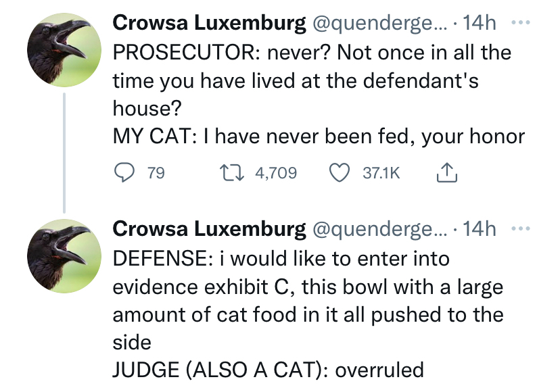This screenshot has width=560, height=392.
Task: Click the @quenderge handle on first tweet
Action: point(379,23)
